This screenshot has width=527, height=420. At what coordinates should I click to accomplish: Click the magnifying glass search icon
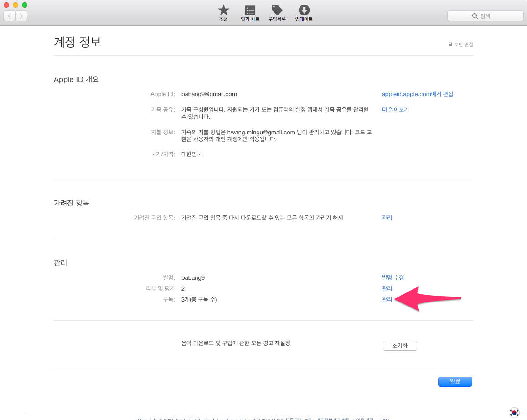(475, 16)
